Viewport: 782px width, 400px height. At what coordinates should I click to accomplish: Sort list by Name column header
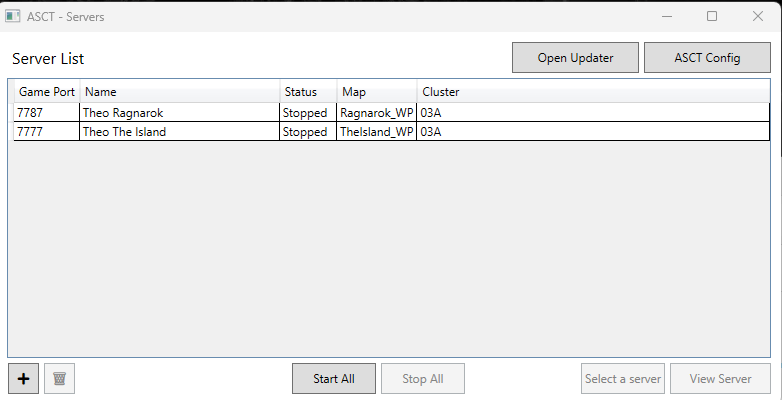tap(180, 92)
